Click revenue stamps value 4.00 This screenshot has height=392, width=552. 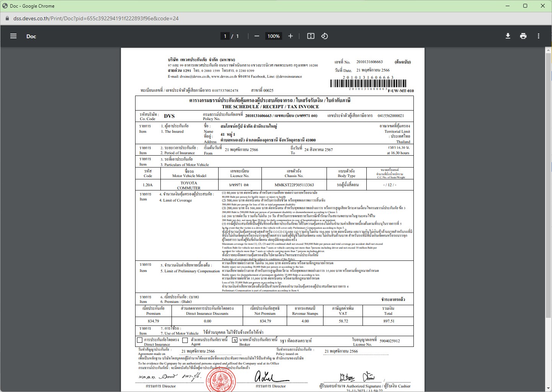(305, 321)
